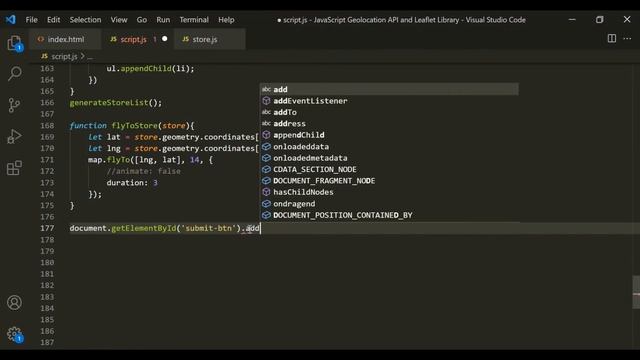This screenshot has width=640, height=360.
Task: Pick the 'appendChild' suggestion
Action: (389, 135)
